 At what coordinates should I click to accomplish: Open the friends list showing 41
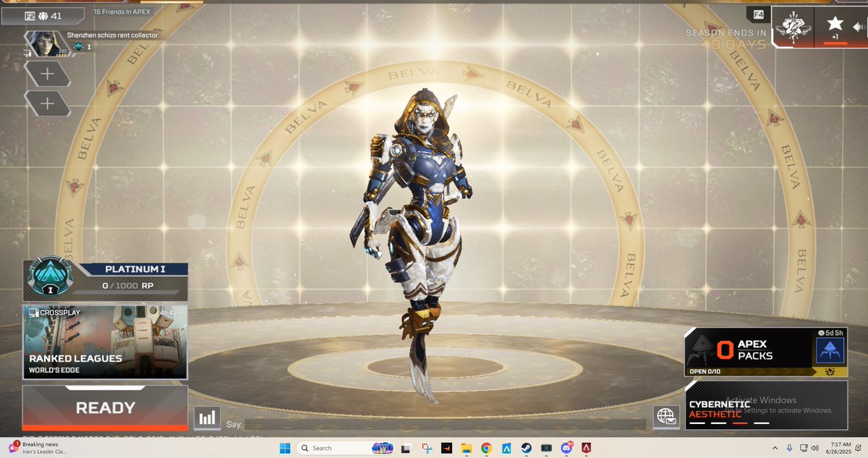(43, 15)
